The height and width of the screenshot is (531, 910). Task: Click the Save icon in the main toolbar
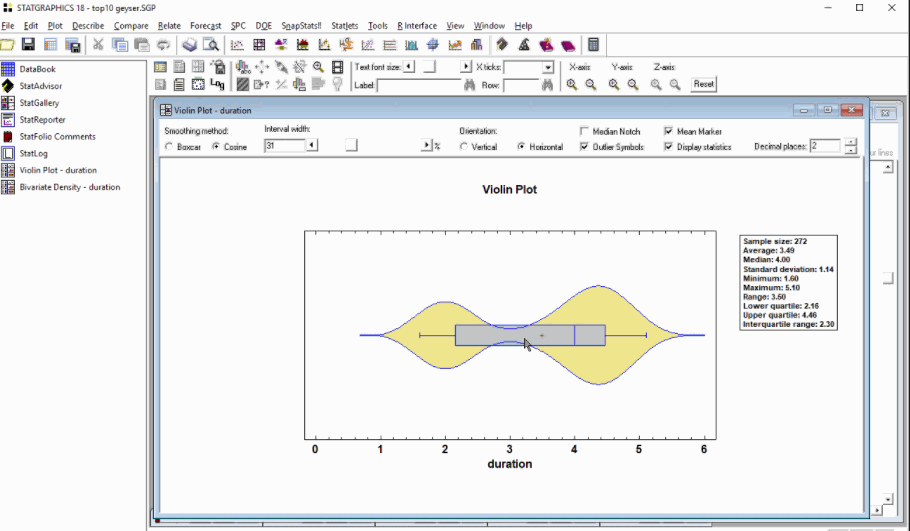tap(28, 45)
